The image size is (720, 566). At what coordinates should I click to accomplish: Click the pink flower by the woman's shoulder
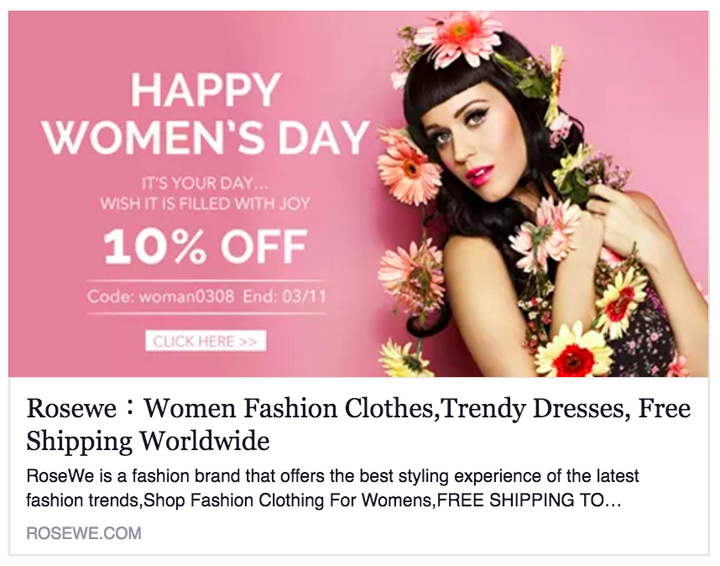point(544,232)
